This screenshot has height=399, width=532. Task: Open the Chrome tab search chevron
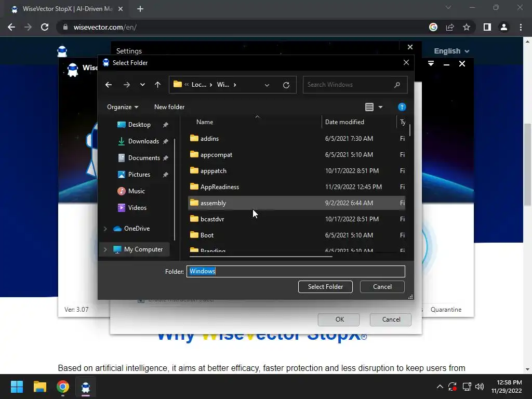(448, 7)
